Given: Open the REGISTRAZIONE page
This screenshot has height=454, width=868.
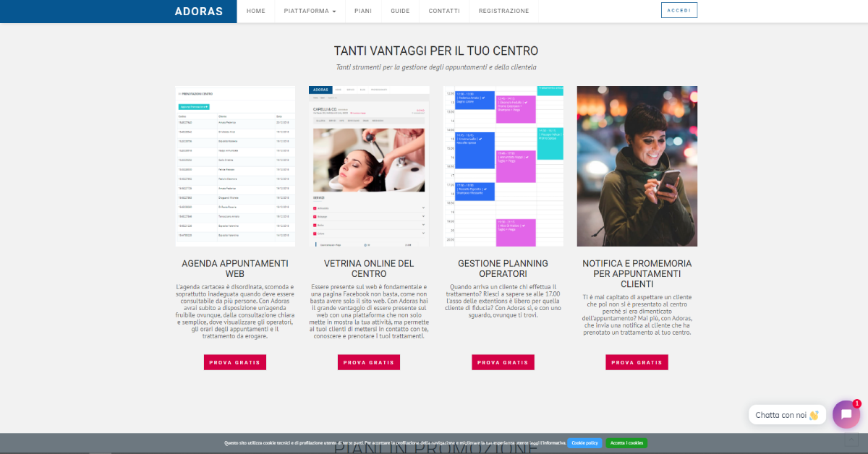Looking at the screenshot, I should point(503,12).
